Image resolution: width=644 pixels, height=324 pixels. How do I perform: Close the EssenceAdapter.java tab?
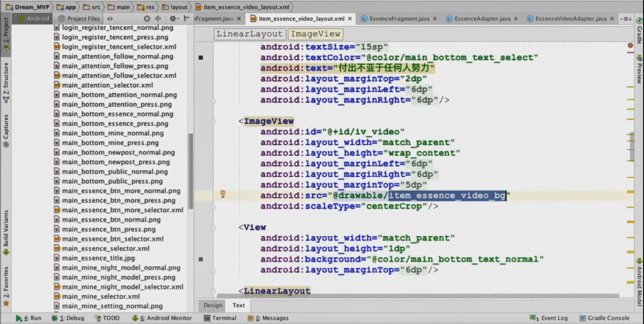(x=515, y=19)
